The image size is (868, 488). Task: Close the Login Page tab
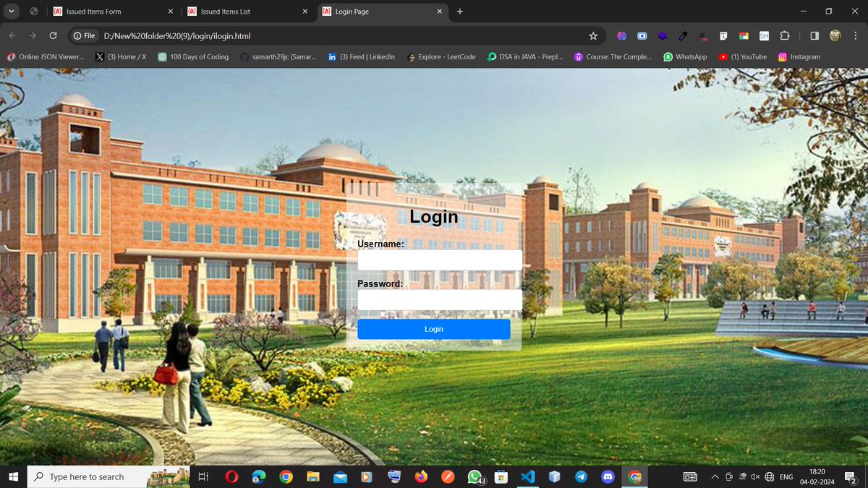click(439, 12)
